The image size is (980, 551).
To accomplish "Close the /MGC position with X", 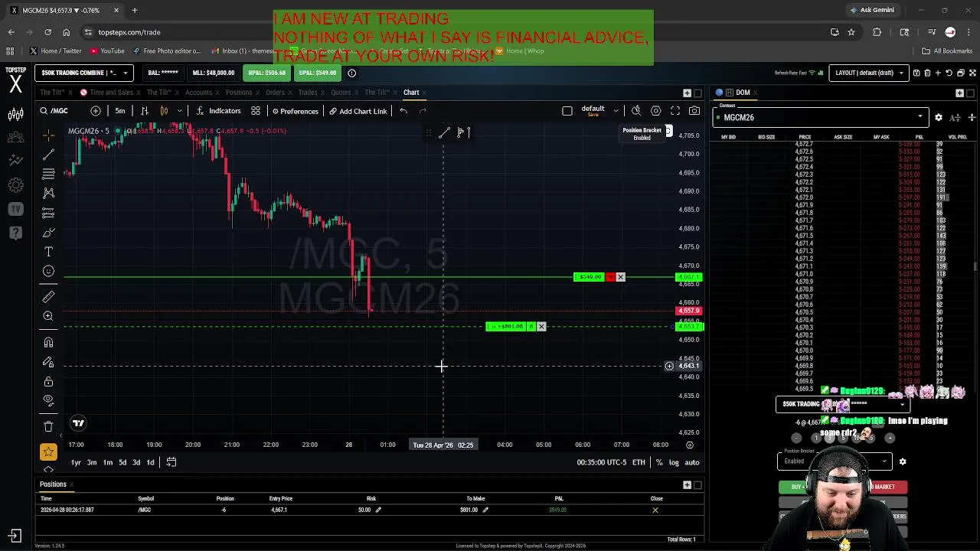I will (655, 510).
